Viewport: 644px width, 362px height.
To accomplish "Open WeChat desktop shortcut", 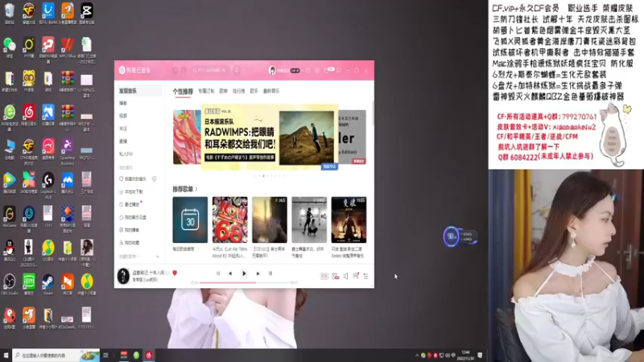I will point(9,47).
